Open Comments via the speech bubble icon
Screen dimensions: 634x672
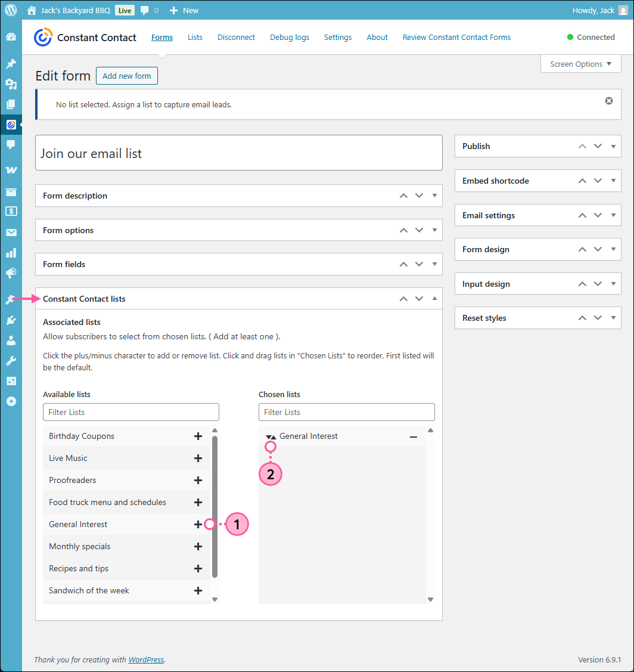pos(11,144)
